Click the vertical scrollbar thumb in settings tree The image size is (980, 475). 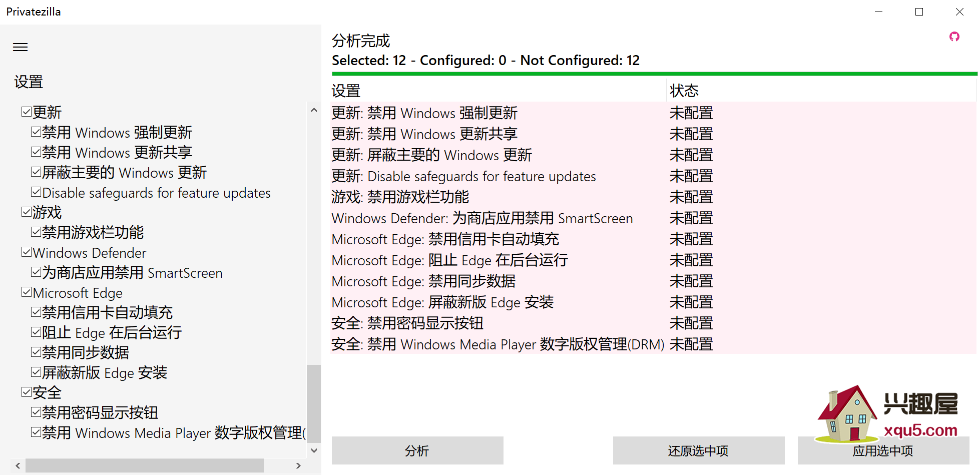click(314, 403)
